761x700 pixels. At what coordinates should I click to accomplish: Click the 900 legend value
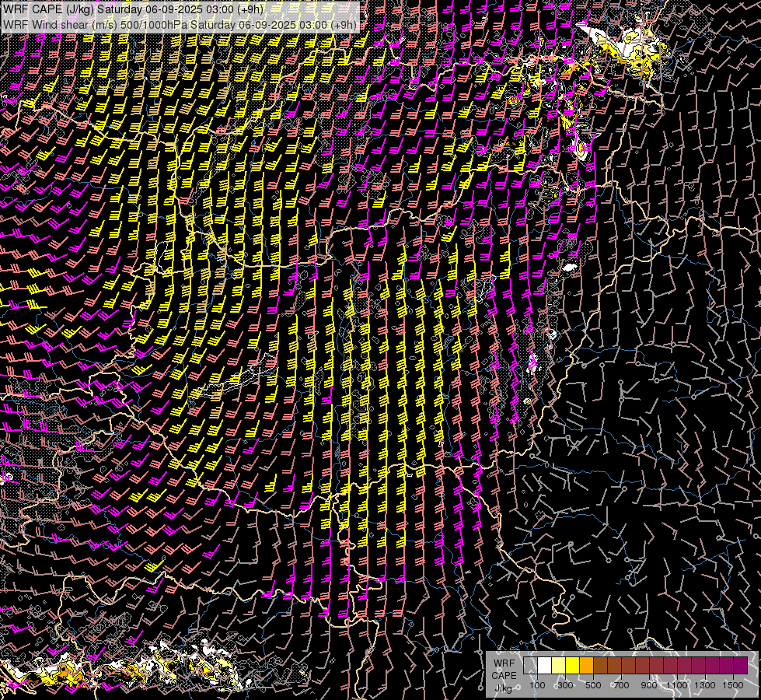[x=649, y=685]
